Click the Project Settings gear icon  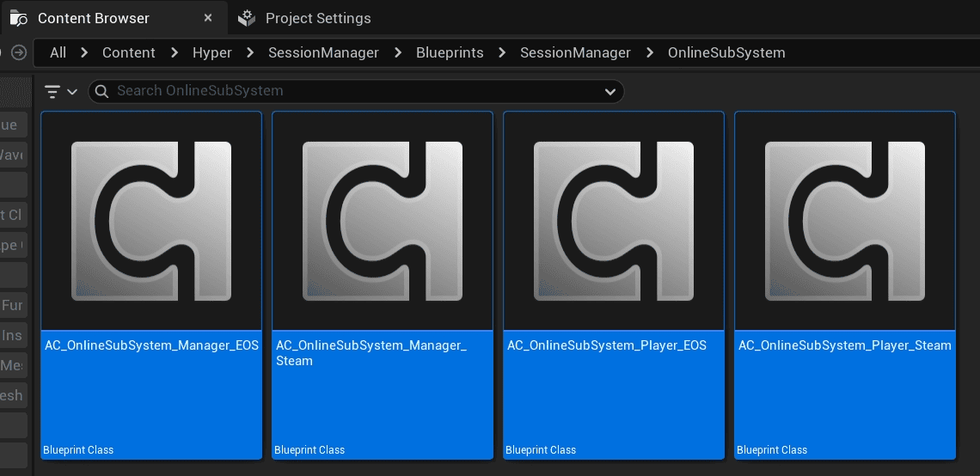pyautogui.click(x=247, y=18)
